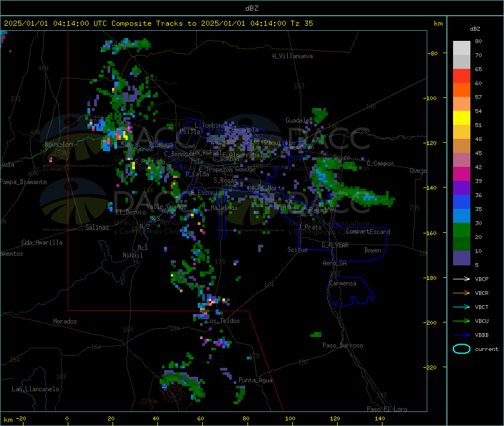Click the Bowen map label
This screenshot has height=426, width=504.
[x=372, y=250]
